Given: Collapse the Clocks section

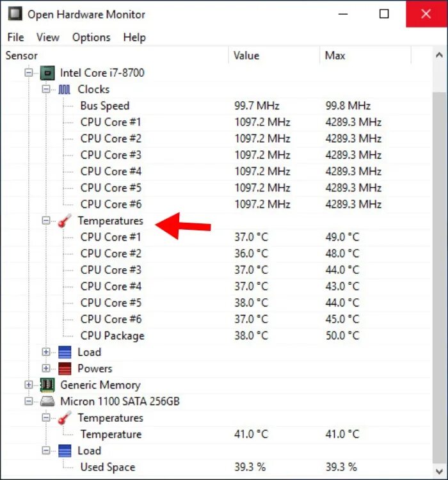Looking at the screenshot, I should click(46, 89).
